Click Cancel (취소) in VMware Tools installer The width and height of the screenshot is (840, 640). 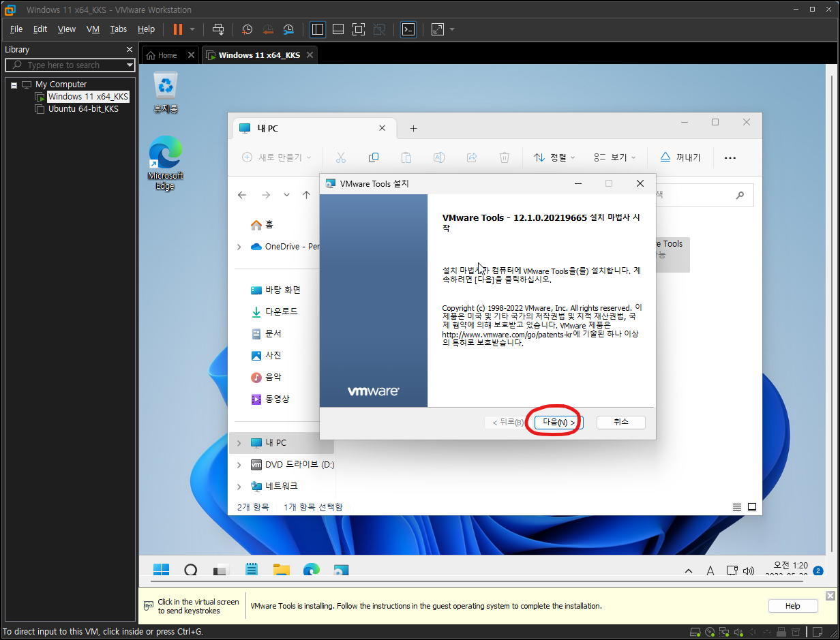coord(620,423)
